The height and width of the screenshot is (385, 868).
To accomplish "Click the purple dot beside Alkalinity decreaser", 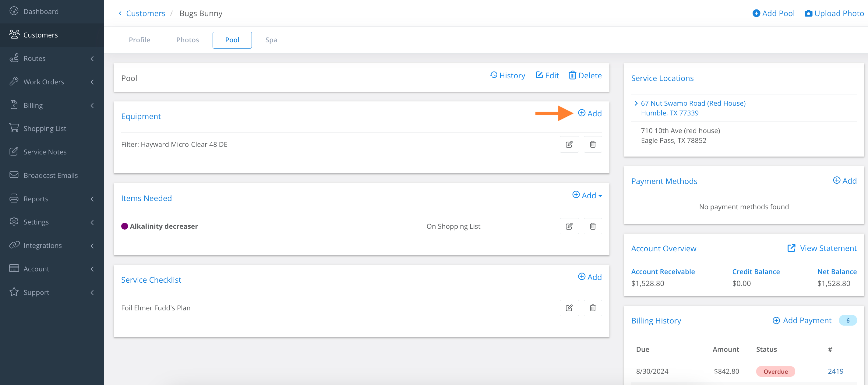I will coord(124,226).
